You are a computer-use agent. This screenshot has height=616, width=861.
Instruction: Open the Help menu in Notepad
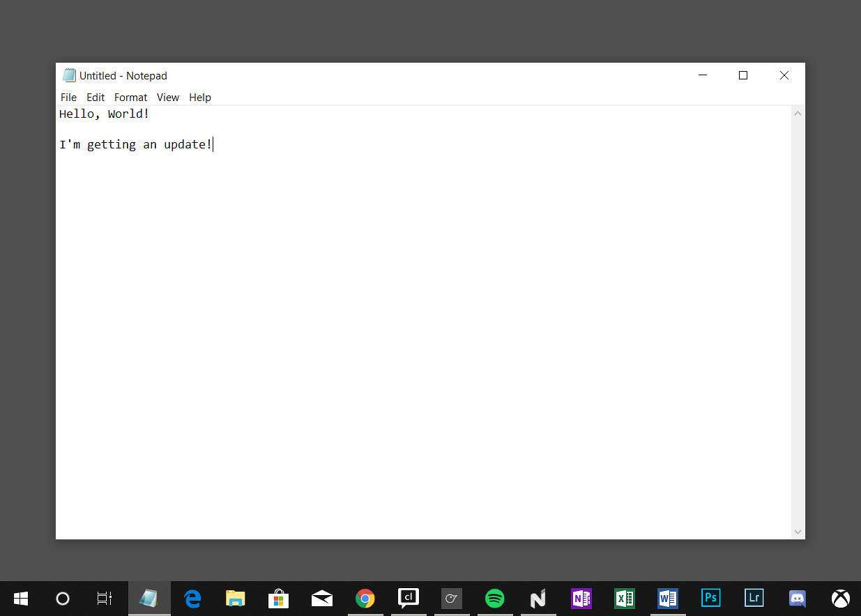[x=199, y=98]
